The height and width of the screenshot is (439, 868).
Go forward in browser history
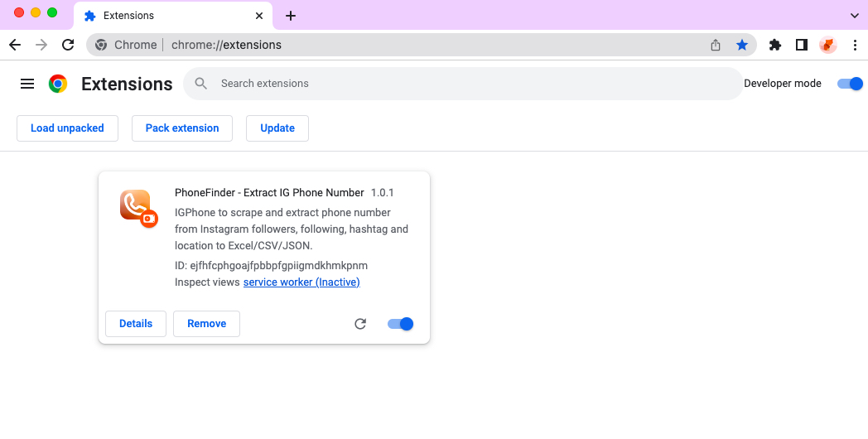pyautogui.click(x=41, y=45)
